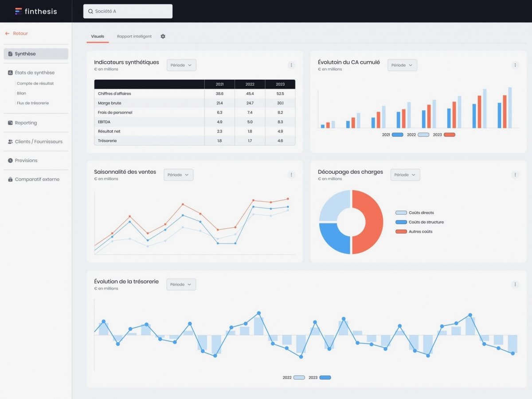Switch to the Rapport intelligent tab

click(x=134, y=36)
